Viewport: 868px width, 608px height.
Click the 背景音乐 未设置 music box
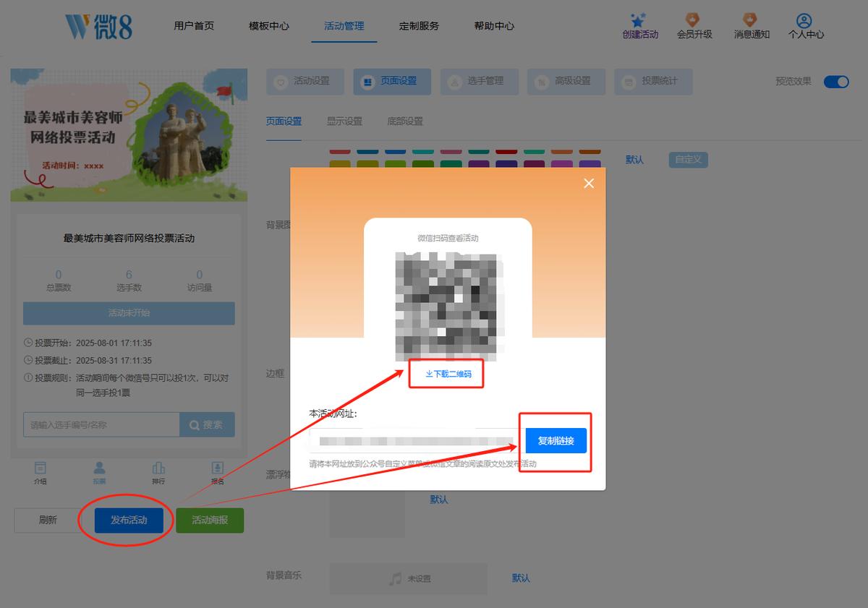coord(409,578)
